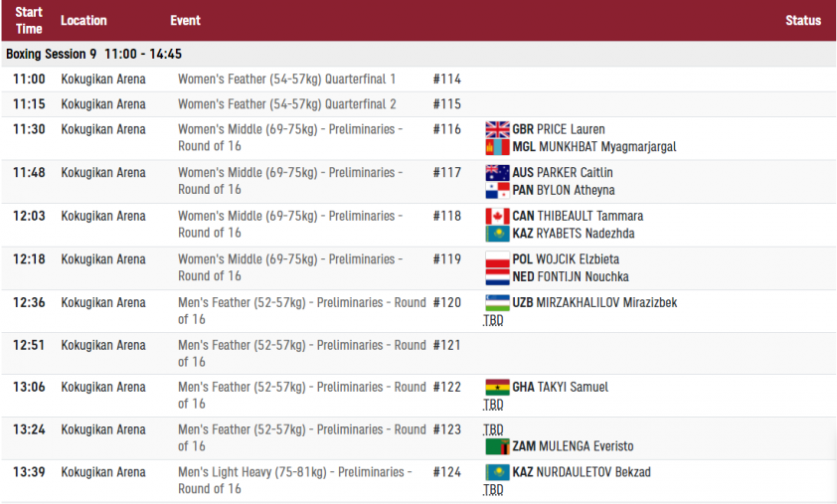
Task: Click bout number #121
Action: click(447, 345)
